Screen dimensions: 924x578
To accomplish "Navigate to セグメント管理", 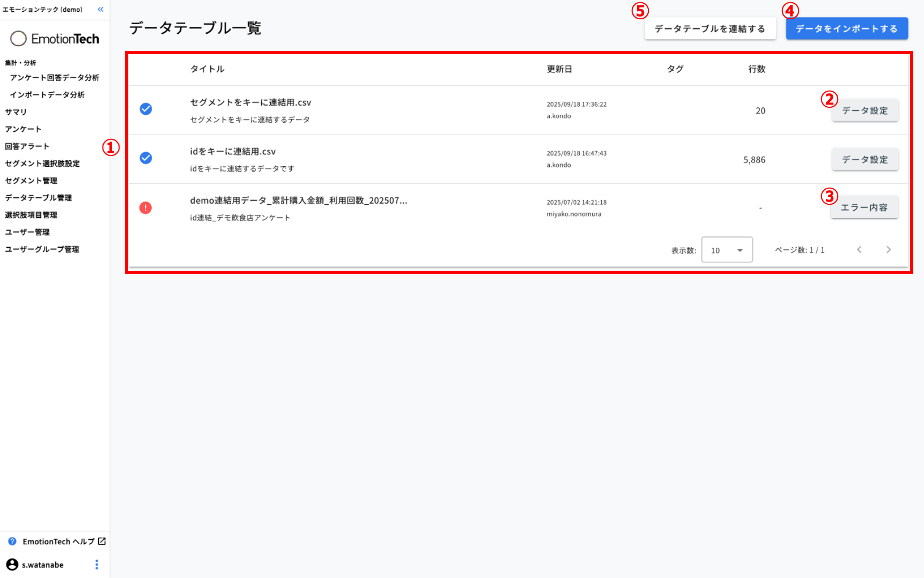I will [x=31, y=181].
